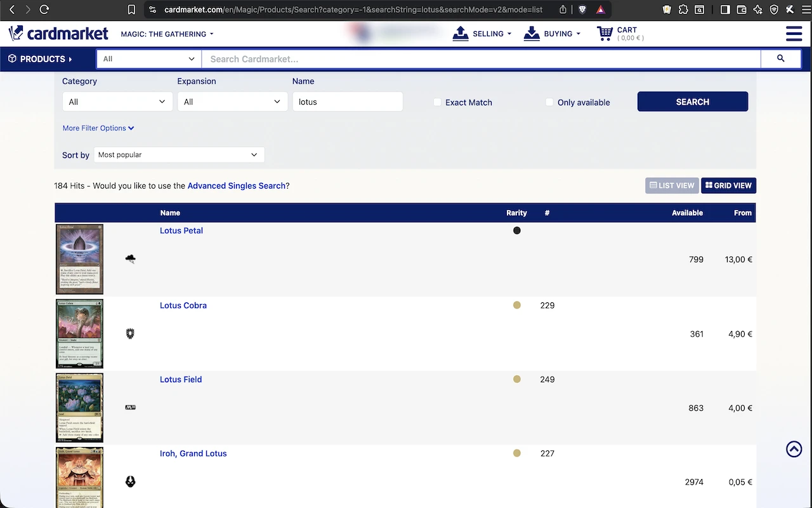Open the hamburger menu
Image resolution: width=812 pixels, height=508 pixels.
(x=794, y=33)
